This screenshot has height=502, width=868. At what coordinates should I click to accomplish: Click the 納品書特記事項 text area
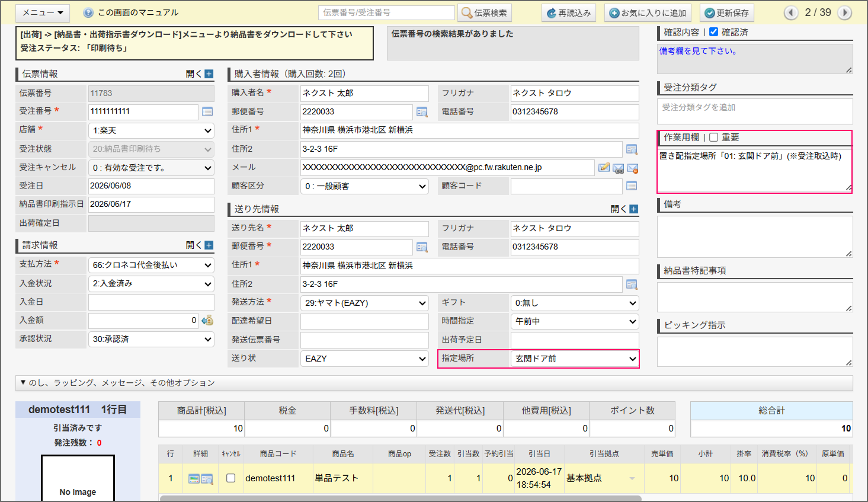(755, 297)
